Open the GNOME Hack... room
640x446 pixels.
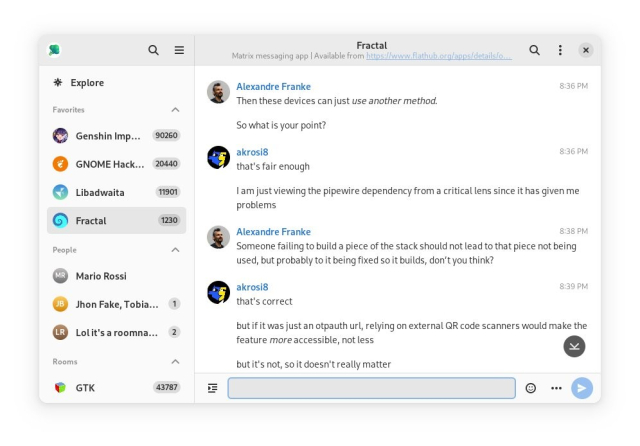117,164
